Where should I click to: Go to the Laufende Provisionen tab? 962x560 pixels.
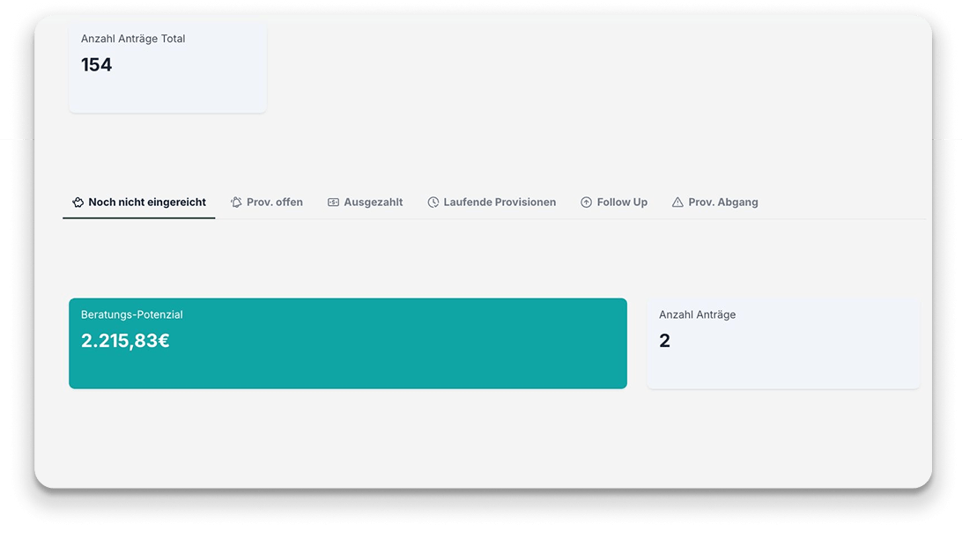pos(499,203)
